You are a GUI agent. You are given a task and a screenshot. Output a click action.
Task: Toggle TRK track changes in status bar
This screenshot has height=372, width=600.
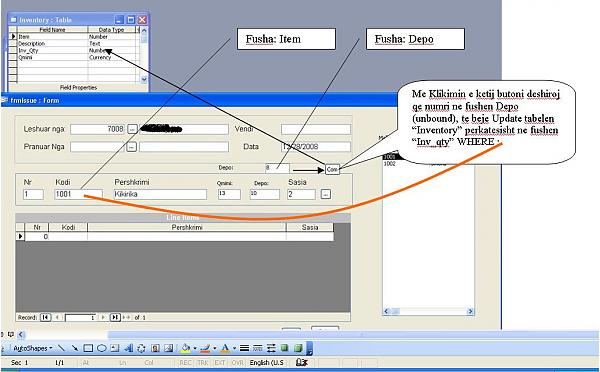pyautogui.click(x=203, y=362)
